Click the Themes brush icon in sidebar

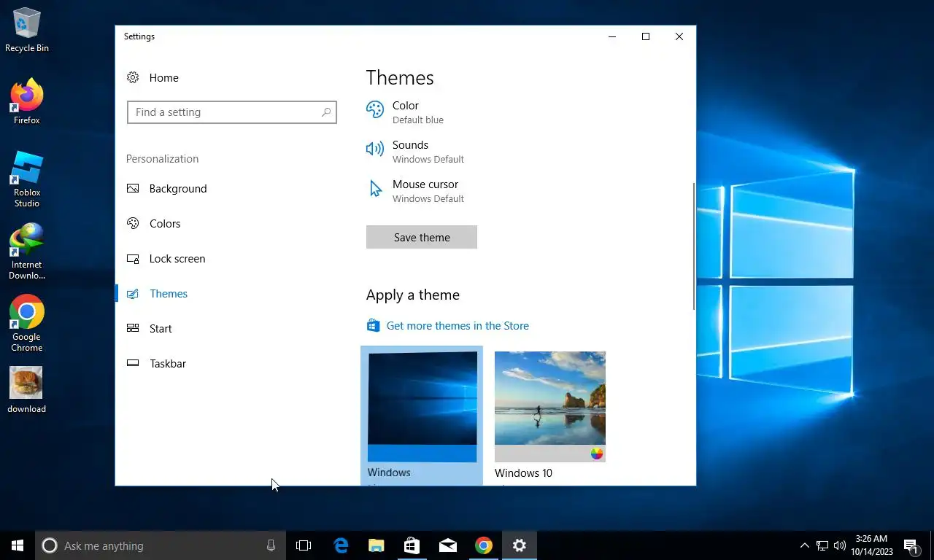[x=133, y=293]
